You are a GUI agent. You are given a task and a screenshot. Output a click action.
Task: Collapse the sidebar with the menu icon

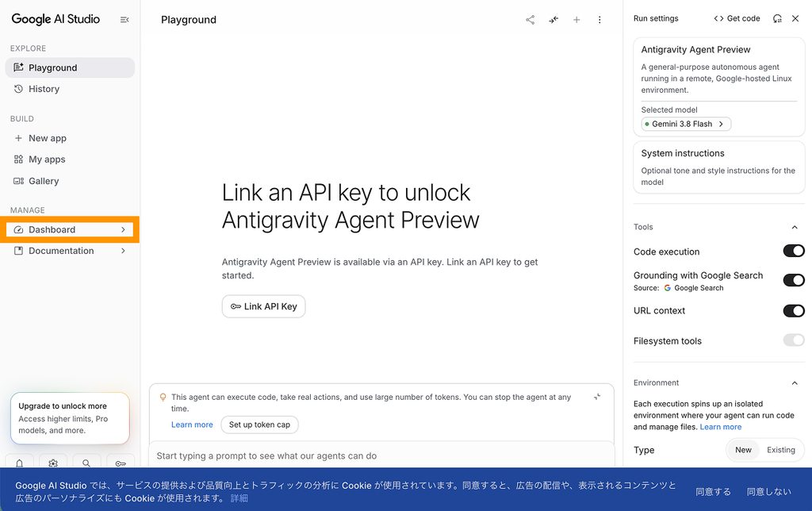tap(124, 20)
